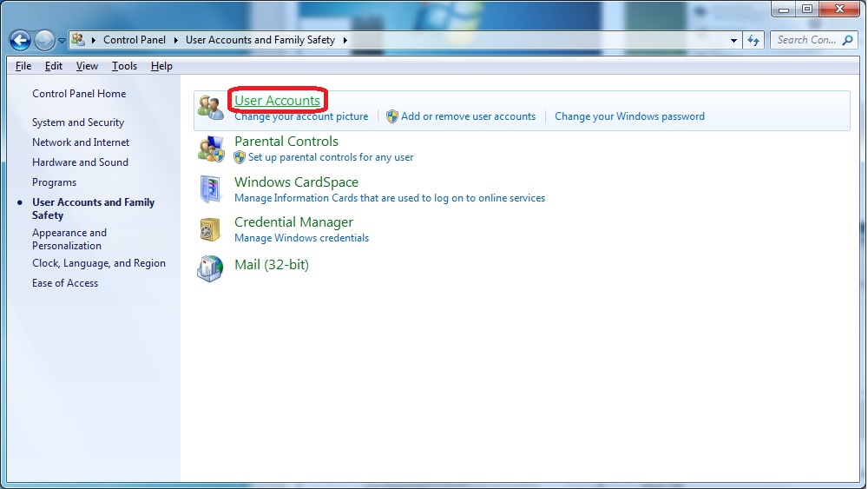Open the Help menu
Image resolution: width=868 pixels, height=489 pixels.
pos(161,66)
